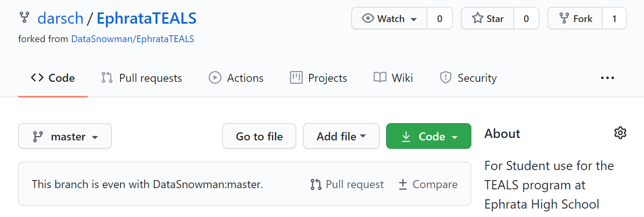
Task: Switch to the Actions tab
Action: [236, 78]
